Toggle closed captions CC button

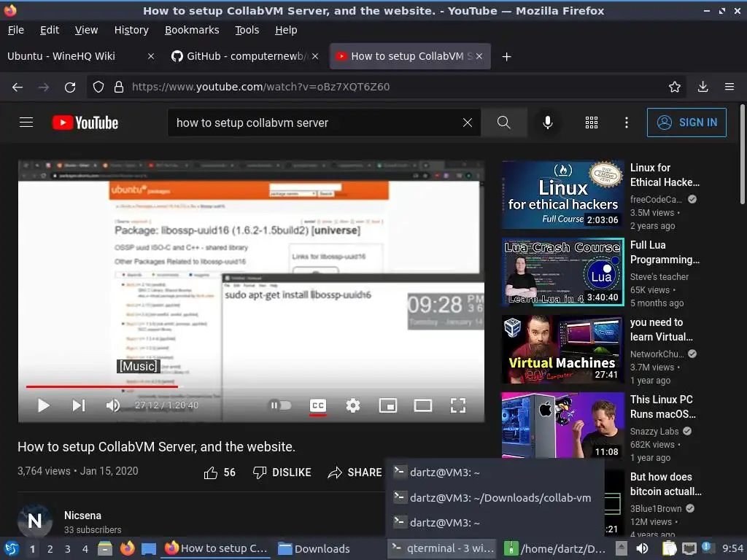point(318,405)
